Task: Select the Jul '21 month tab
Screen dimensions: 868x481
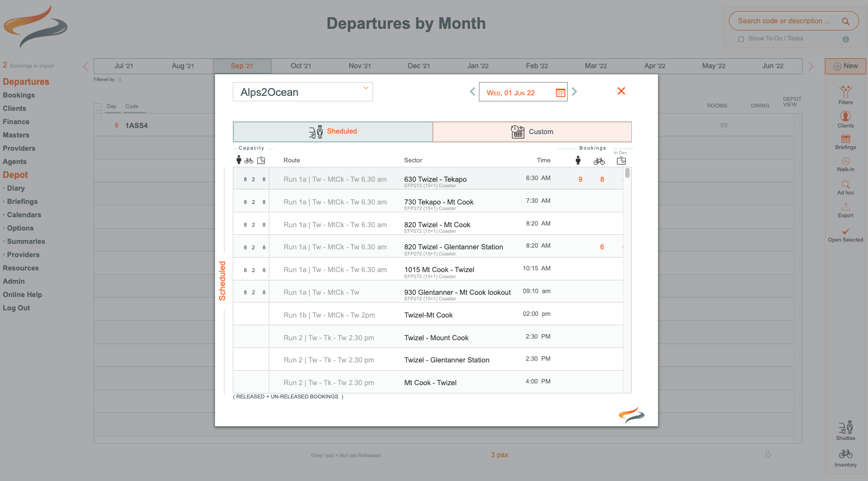Action: pyautogui.click(x=124, y=66)
